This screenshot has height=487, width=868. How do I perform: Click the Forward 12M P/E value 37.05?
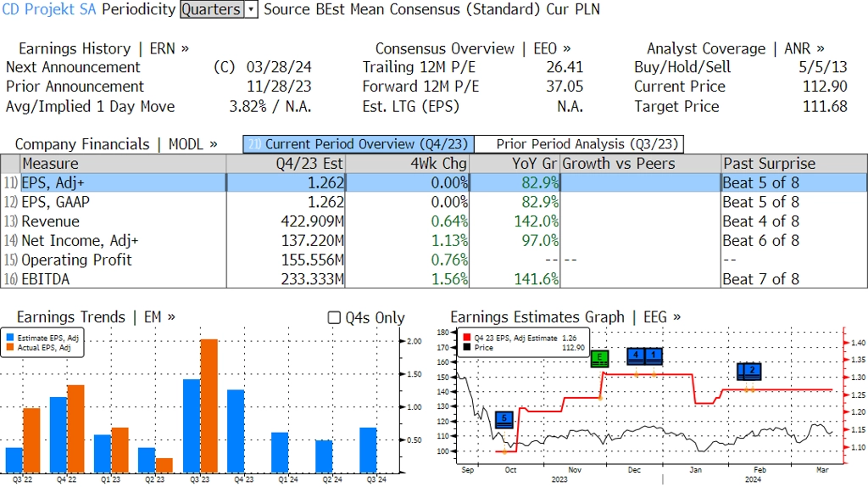(x=565, y=87)
